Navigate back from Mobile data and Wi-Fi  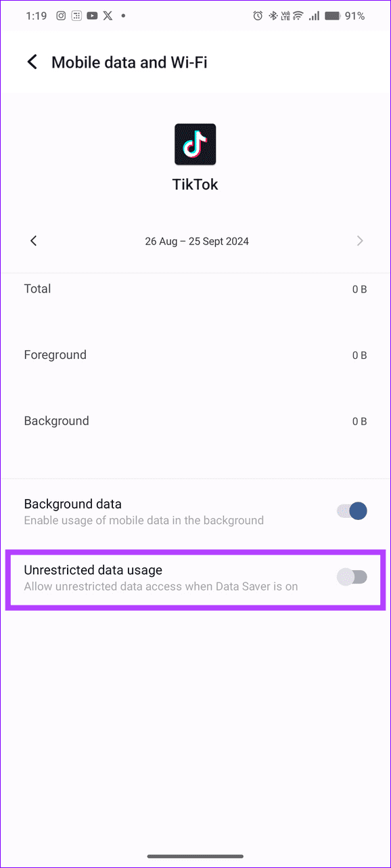pyautogui.click(x=32, y=62)
